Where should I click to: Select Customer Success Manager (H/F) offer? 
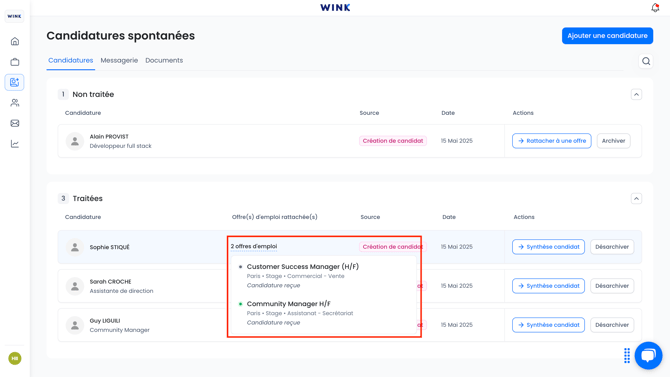303,266
